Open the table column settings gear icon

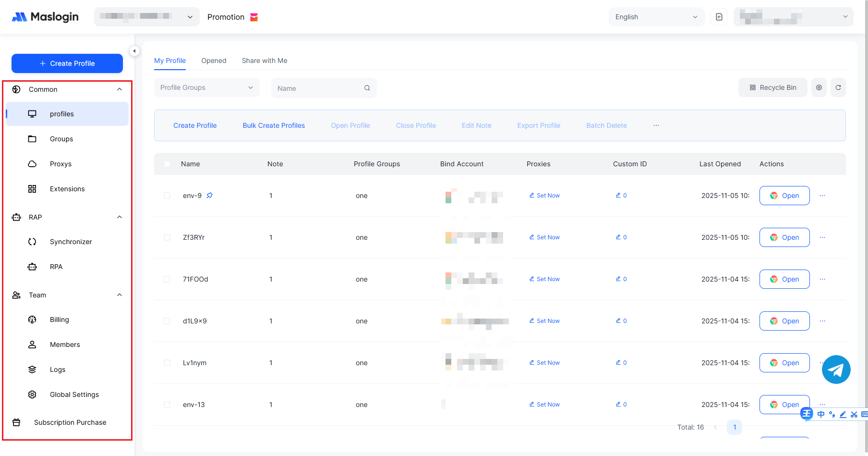coord(819,87)
